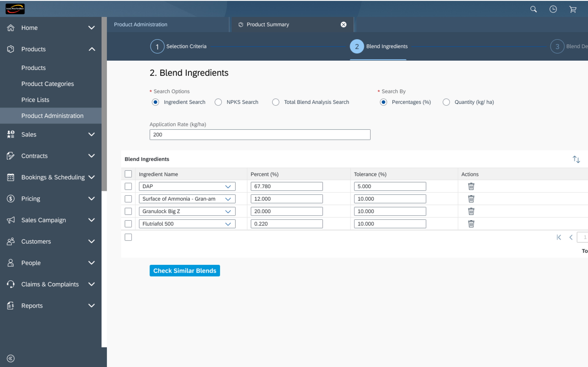The height and width of the screenshot is (367, 588).
Task: Open Price Lists menu item
Action: click(35, 100)
